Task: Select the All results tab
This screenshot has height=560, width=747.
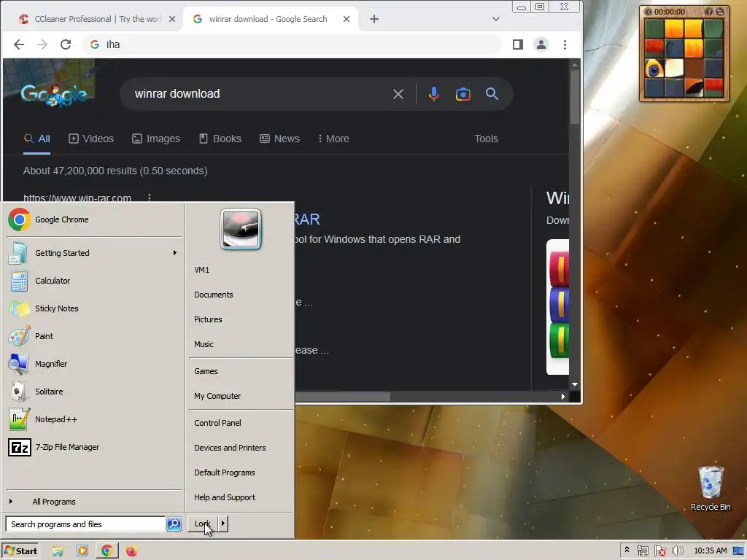Action: coord(36,139)
